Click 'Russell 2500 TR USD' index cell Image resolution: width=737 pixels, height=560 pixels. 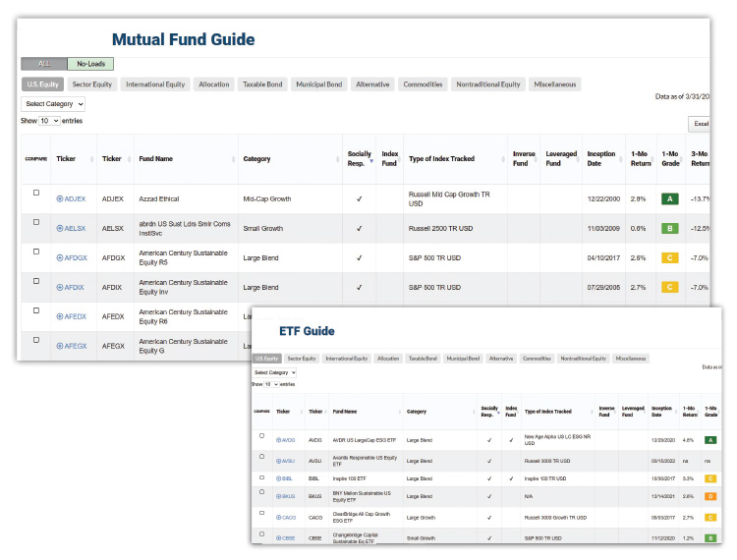coord(440,228)
